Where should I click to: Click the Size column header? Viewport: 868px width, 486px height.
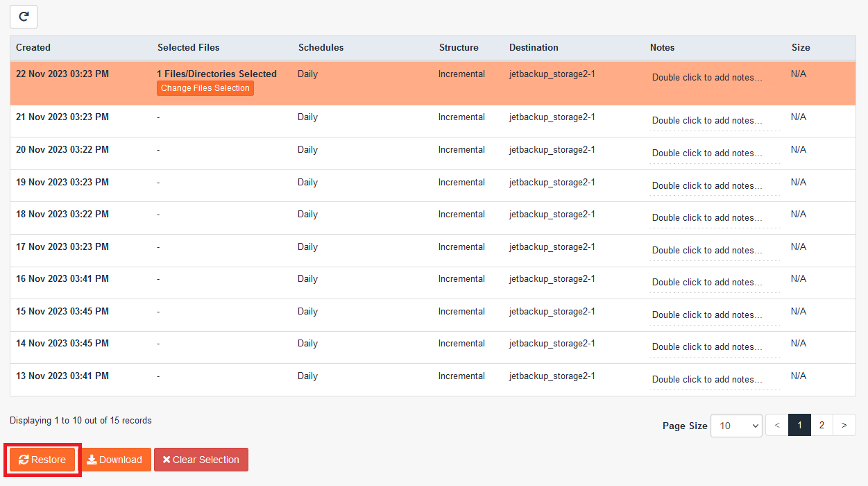(801, 48)
